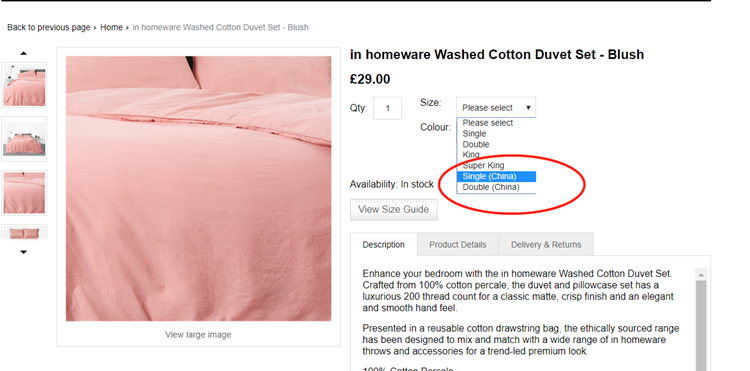Click the View Size Guide button
Image resolution: width=750 pixels, height=371 pixels.
point(393,209)
